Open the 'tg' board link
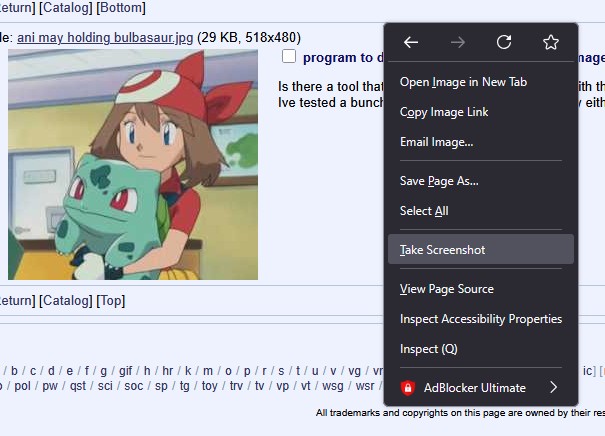 (x=185, y=386)
